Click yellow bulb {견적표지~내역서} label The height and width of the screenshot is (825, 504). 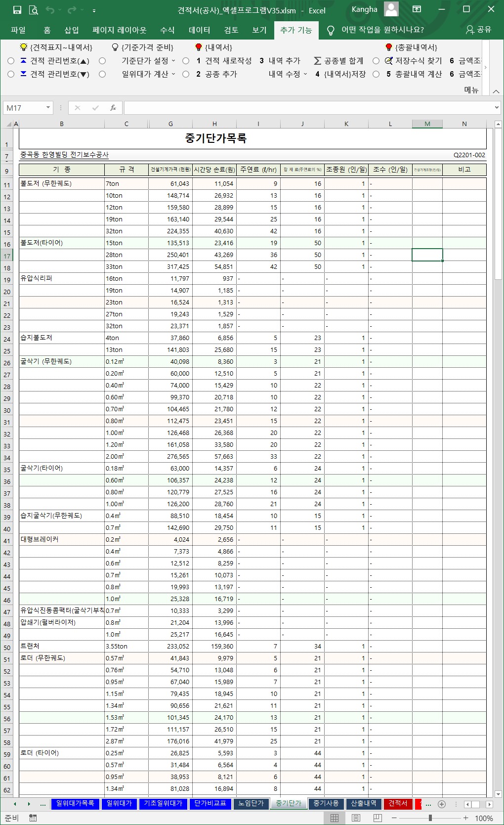(56, 47)
